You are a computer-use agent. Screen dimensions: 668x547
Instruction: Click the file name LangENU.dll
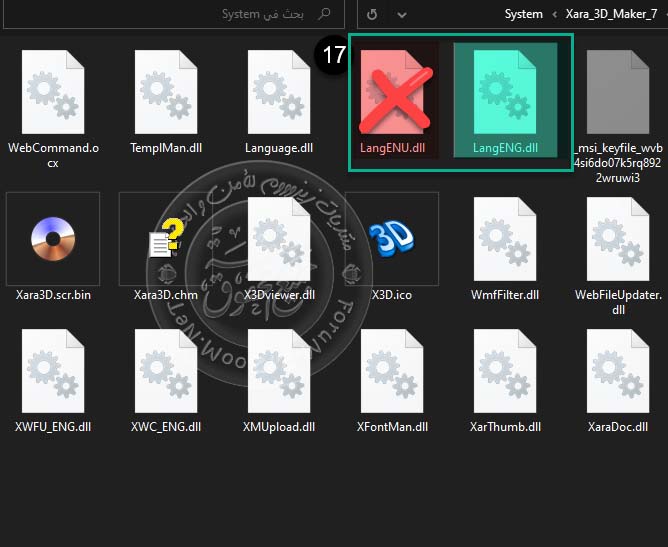pos(392,148)
